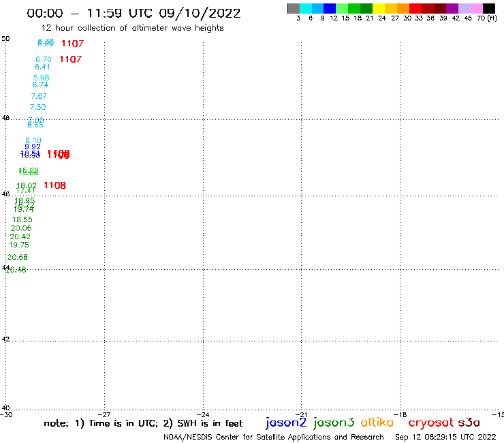Screen dimensions: 504x443
Task: Click the longitude axis label -18
Action: pos(400,414)
